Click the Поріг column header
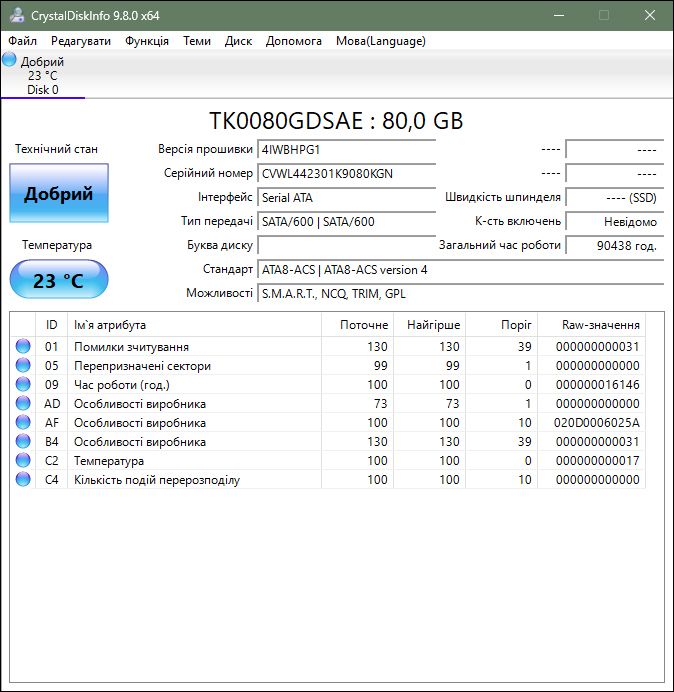This screenshot has width=674, height=692. 501,325
